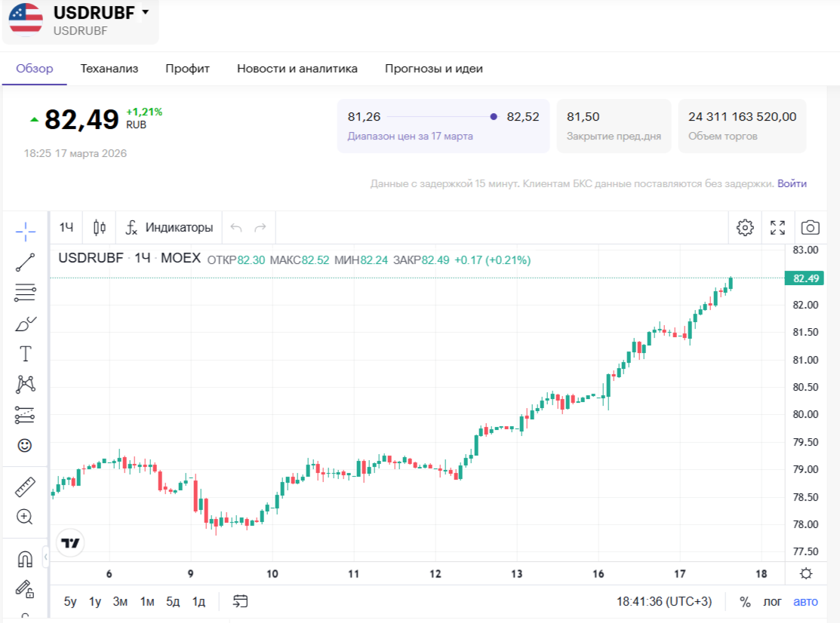Image resolution: width=840 pixels, height=623 pixels.
Task: Select the brush drawing tool
Action: (x=25, y=324)
